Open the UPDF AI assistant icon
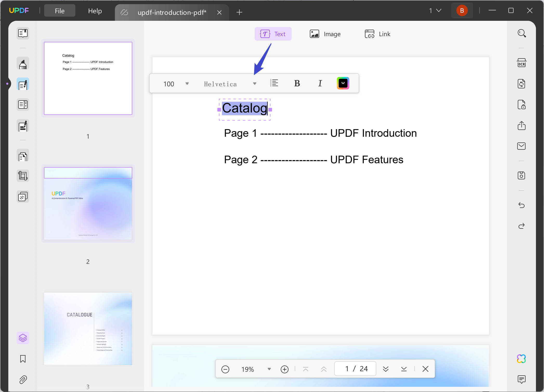The image size is (544, 392). 521,359
